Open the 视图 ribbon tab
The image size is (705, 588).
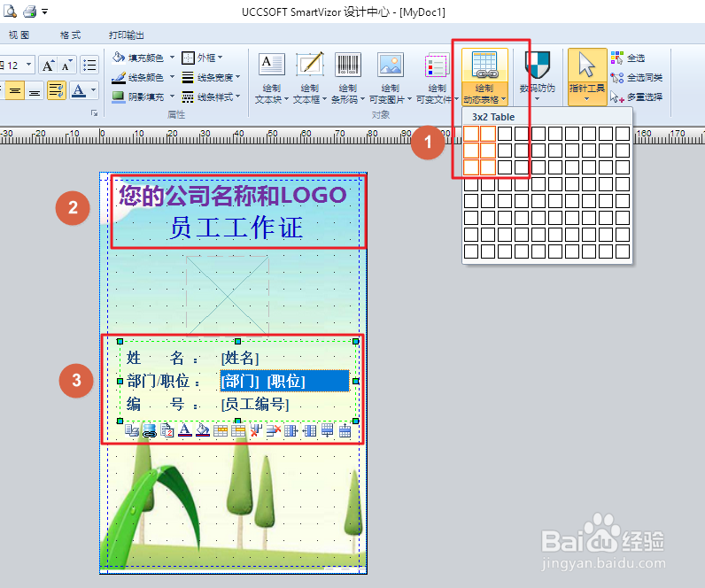click(19, 35)
